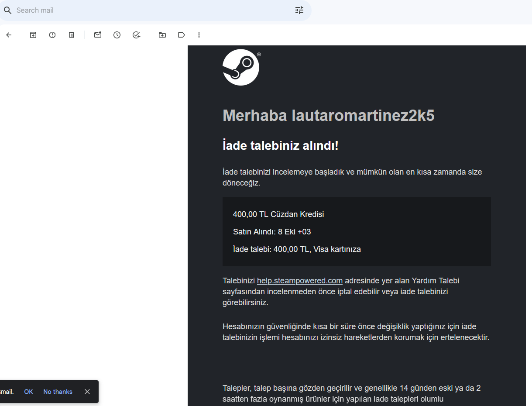
Task: Click No thanks in the popup
Action: 58,392
